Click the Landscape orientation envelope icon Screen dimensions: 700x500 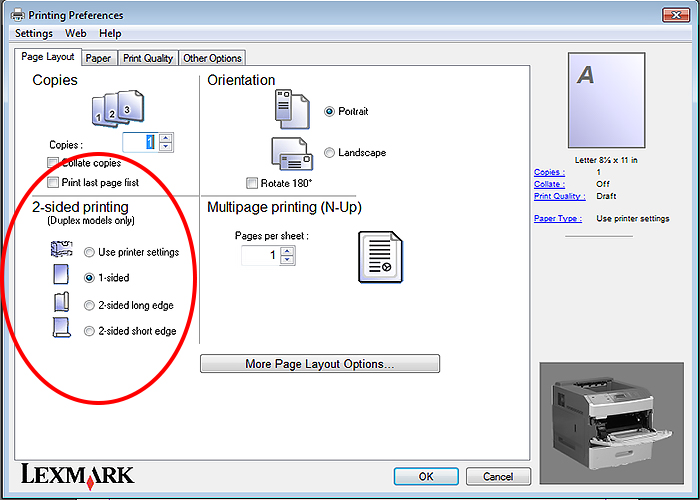point(292,154)
